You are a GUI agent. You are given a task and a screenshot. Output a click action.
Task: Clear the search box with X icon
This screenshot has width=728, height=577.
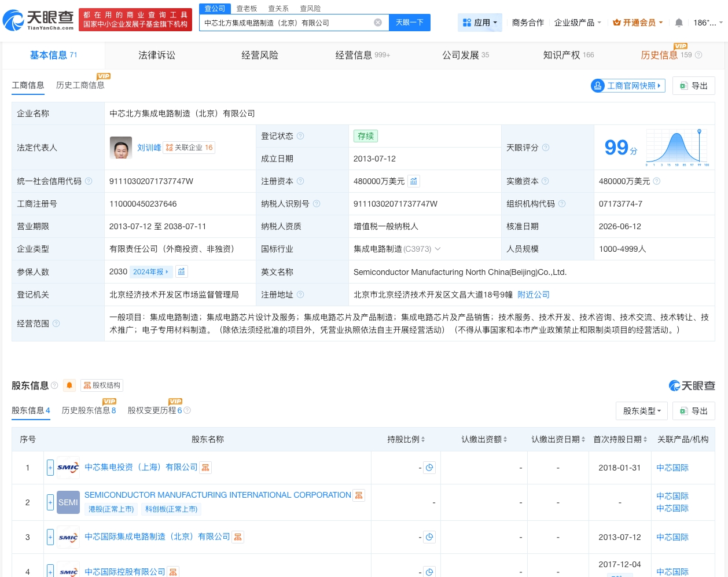[378, 23]
